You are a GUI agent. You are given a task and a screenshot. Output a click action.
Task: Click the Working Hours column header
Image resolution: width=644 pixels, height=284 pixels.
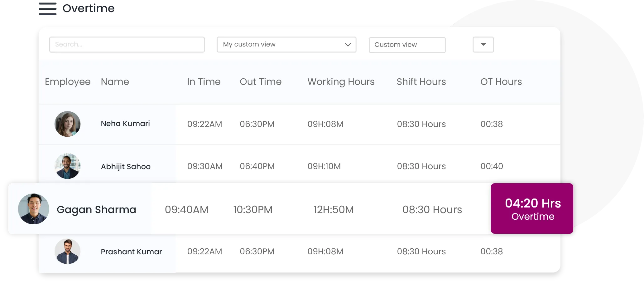(x=341, y=82)
